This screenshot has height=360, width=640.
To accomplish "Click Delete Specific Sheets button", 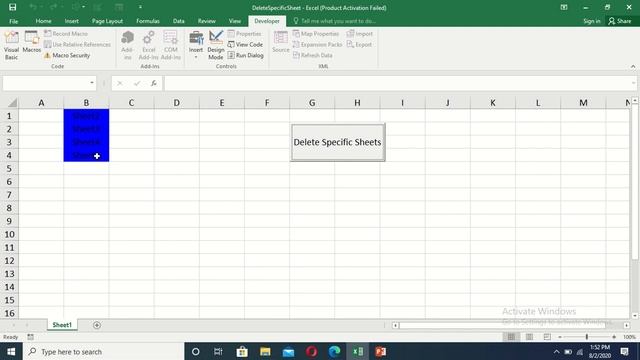I will pyautogui.click(x=338, y=142).
